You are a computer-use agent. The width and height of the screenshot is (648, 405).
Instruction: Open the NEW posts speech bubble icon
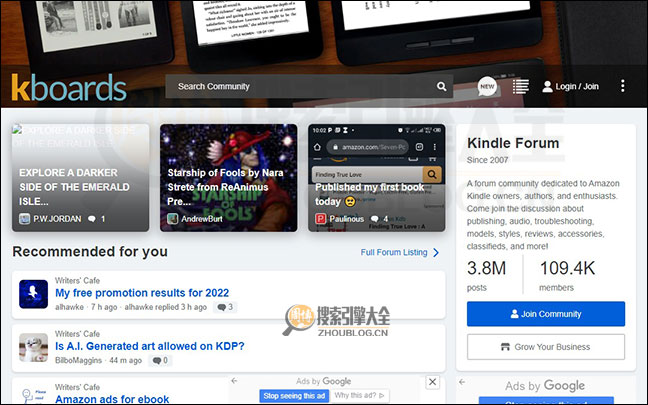click(487, 86)
